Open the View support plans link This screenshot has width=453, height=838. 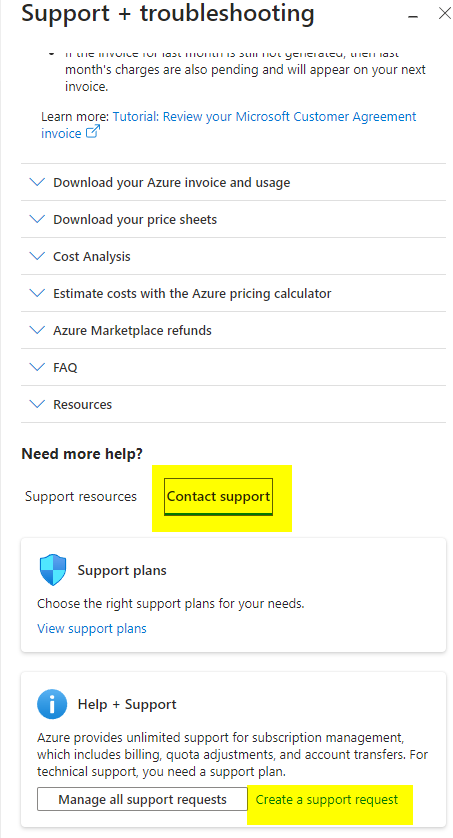[92, 628]
